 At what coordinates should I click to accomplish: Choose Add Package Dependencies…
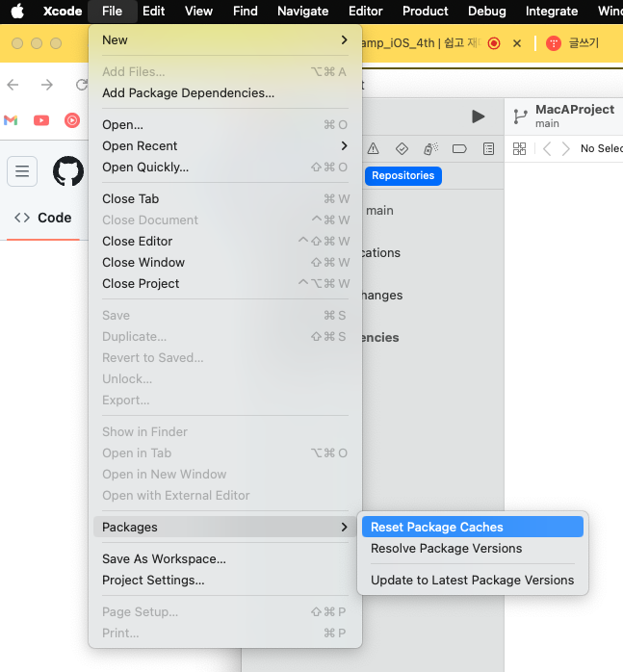(x=225, y=93)
